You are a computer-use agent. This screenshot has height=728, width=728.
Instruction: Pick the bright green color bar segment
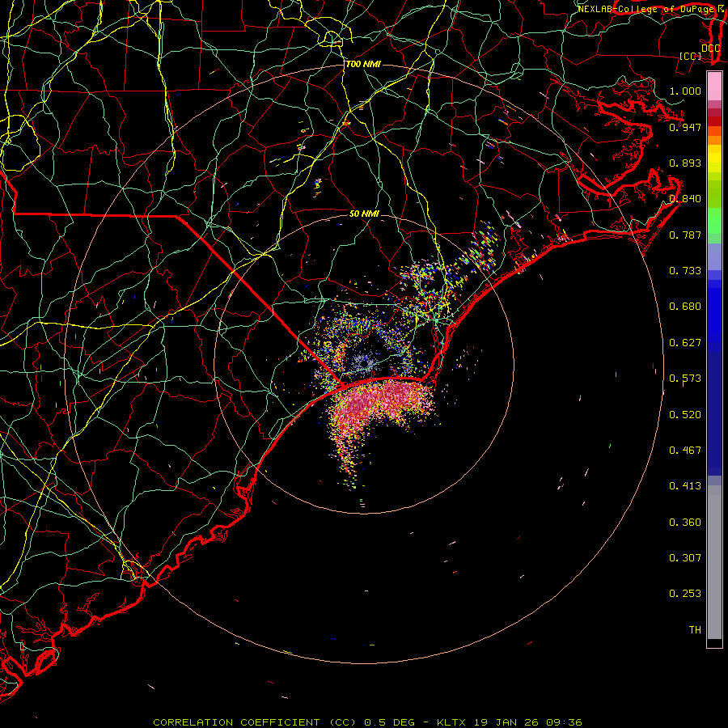[x=714, y=221]
